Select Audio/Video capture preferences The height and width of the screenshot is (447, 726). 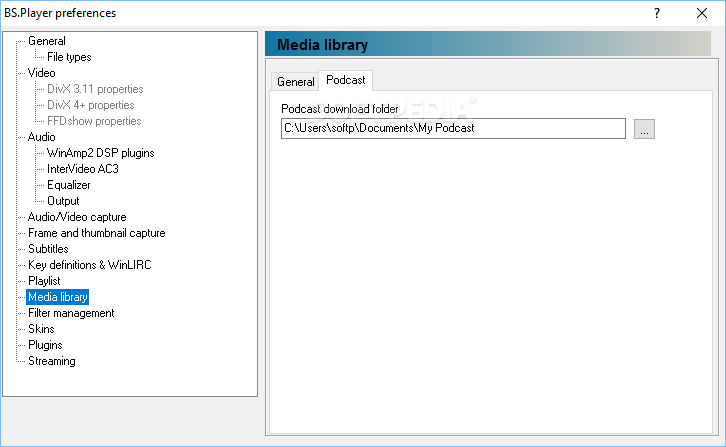coord(77,217)
